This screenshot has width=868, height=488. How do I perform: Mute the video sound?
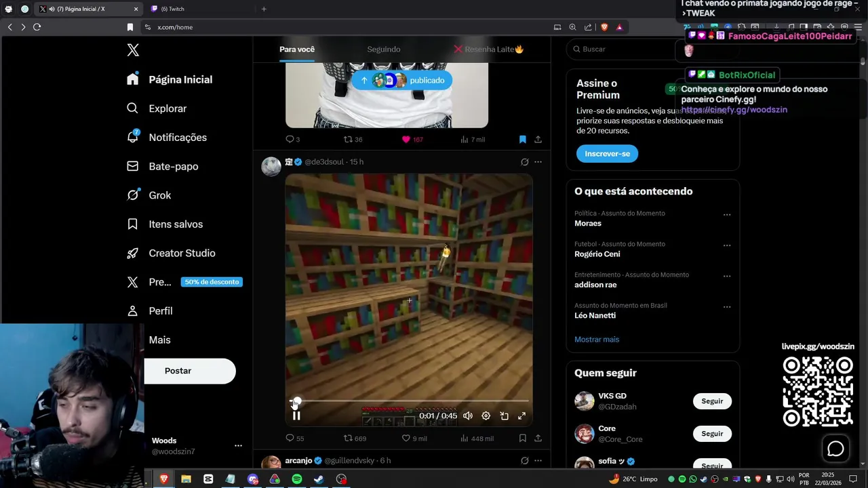[x=467, y=415]
